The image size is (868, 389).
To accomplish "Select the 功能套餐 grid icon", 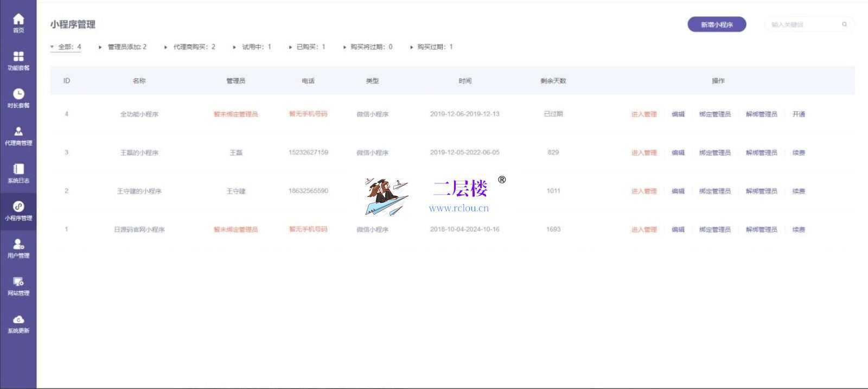I will [x=18, y=57].
